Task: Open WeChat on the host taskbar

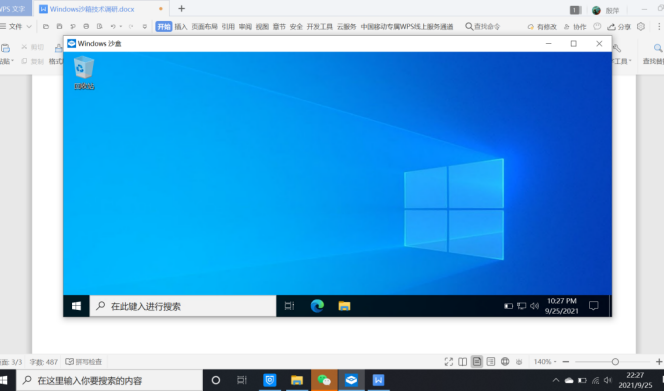Action: (324, 380)
